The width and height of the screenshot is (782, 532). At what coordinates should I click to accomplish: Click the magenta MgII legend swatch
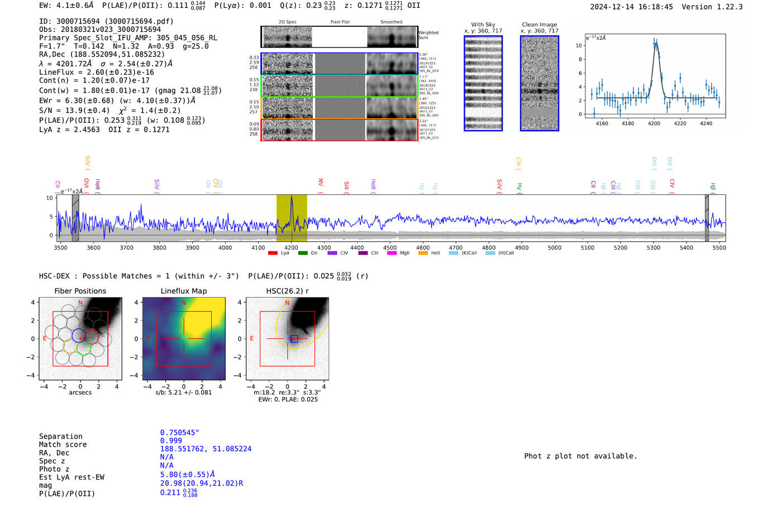(x=392, y=253)
